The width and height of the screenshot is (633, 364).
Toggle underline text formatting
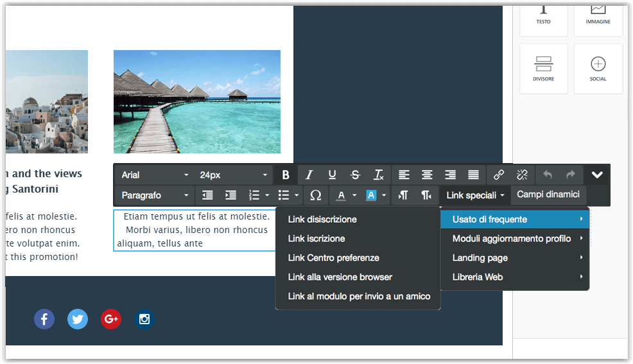tap(332, 175)
